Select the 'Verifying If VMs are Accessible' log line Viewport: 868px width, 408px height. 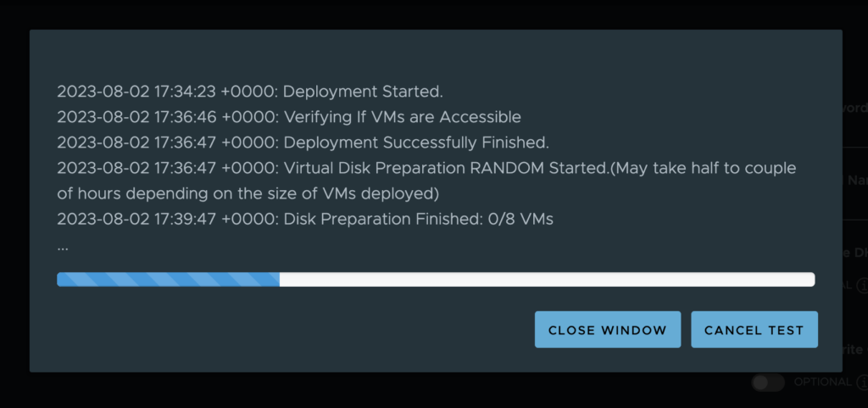[289, 117]
